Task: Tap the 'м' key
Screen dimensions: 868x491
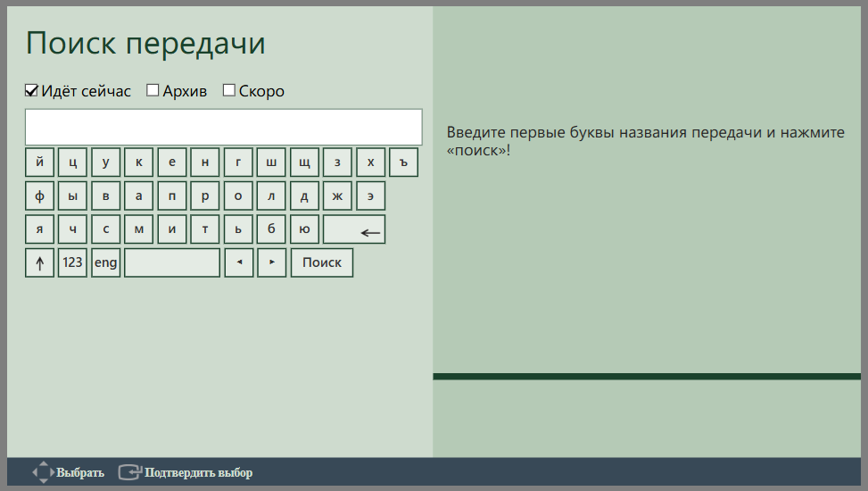Action: tap(139, 229)
